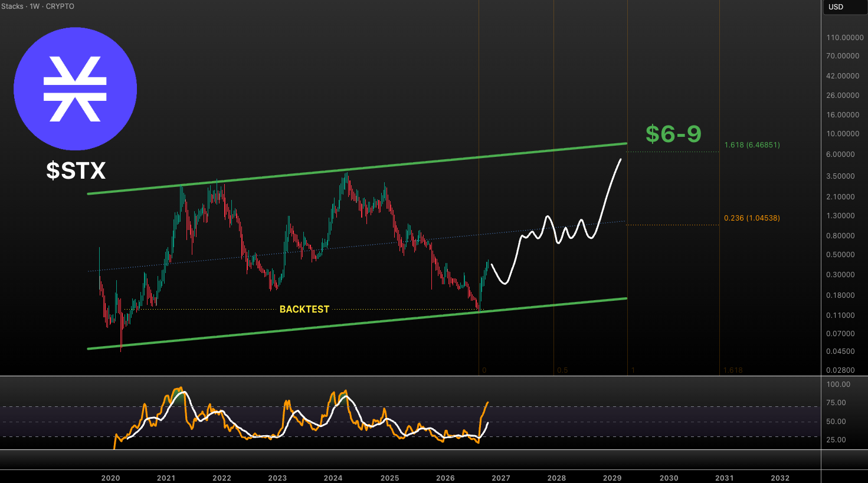Click "110.00000" on the price axis

[x=845, y=38]
